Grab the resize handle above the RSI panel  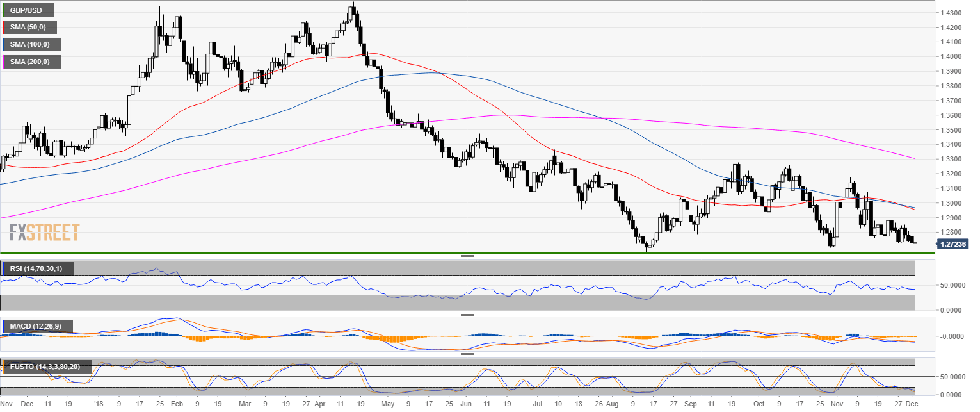[467, 257]
